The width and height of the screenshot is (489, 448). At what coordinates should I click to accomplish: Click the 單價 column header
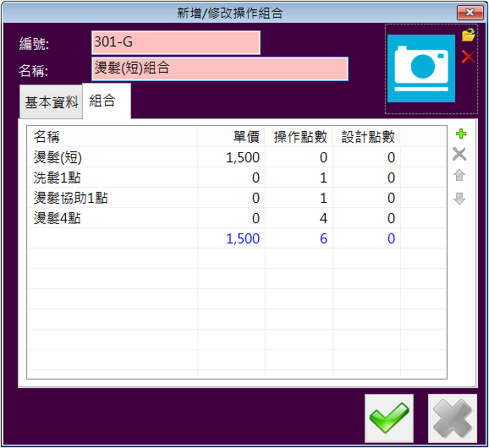(x=231, y=136)
